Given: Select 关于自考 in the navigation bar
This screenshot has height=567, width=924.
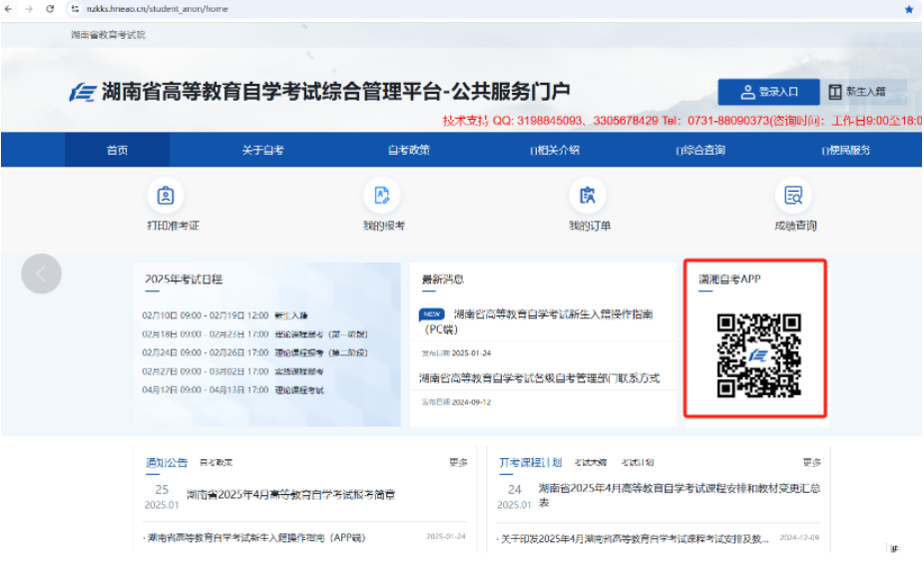Looking at the screenshot, I should coord(262,151).
